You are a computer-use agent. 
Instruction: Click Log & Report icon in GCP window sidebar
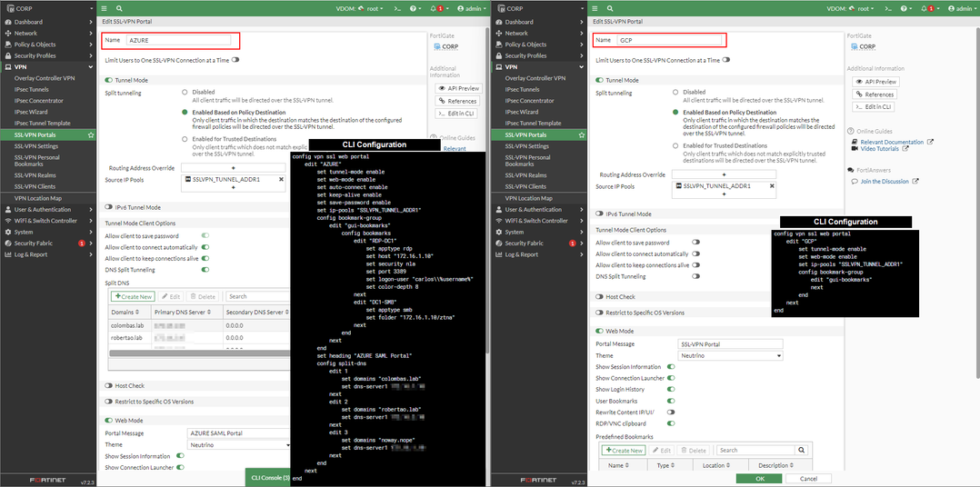(x=499, y=254)
